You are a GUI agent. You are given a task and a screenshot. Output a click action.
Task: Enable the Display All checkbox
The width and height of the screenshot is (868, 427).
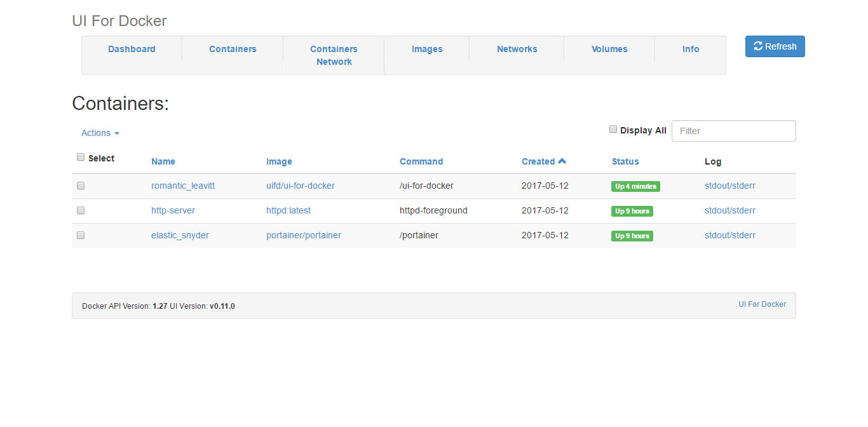tap(613, 129)
